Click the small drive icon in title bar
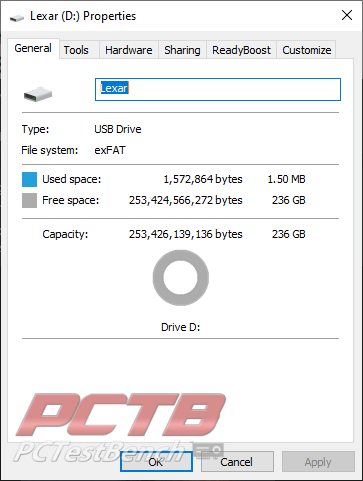 [x=17, y=18]
